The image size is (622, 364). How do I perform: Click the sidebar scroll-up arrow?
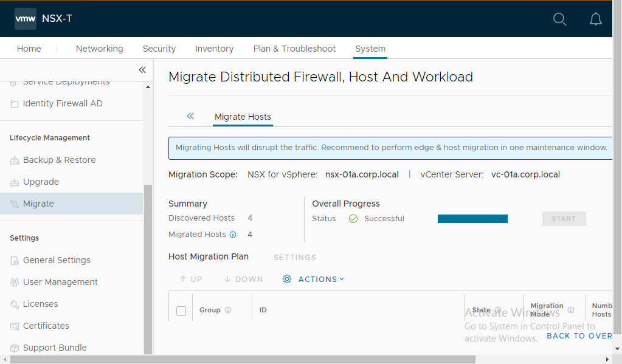click(x=148, y=87)
